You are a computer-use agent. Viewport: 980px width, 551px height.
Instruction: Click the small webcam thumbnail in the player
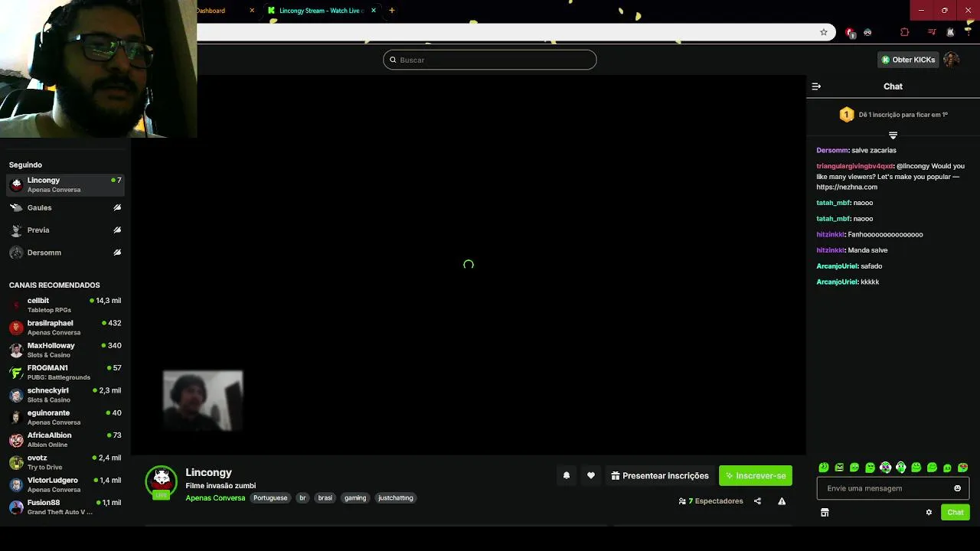[203, 401]
